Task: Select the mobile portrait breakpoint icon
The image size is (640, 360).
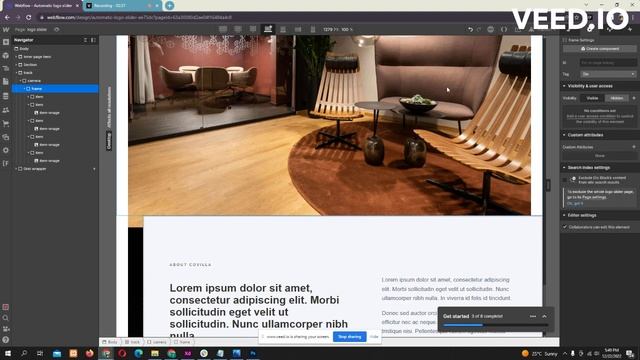Action: coord(313,29)
